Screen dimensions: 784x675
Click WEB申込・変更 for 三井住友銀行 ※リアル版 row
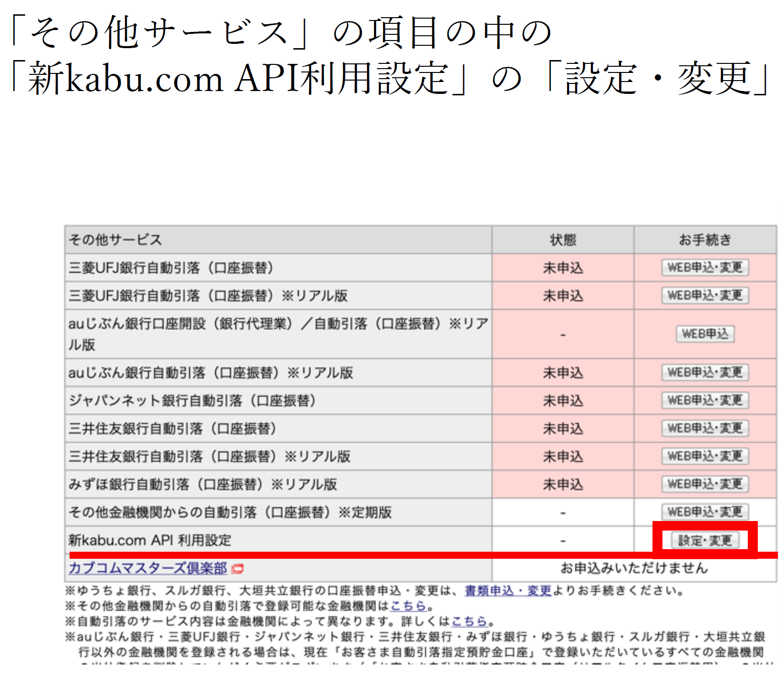point(705,456)
